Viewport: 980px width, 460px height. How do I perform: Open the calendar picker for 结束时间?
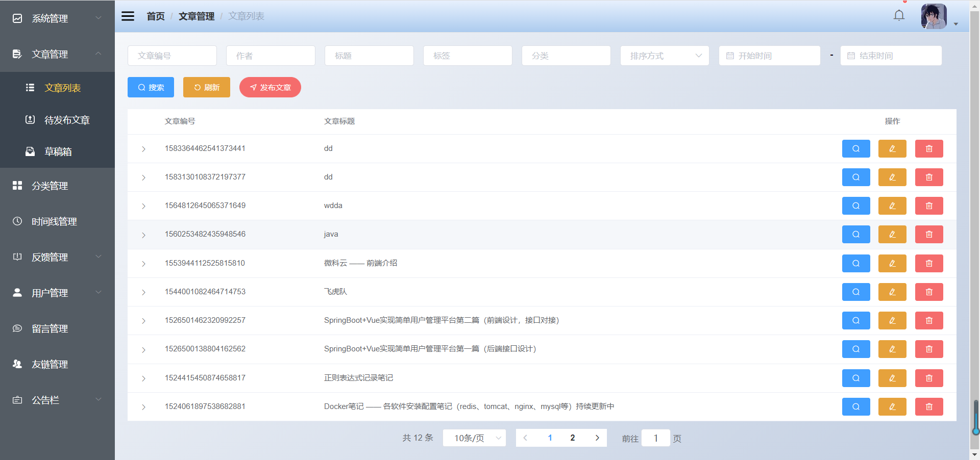coord(850,56)
